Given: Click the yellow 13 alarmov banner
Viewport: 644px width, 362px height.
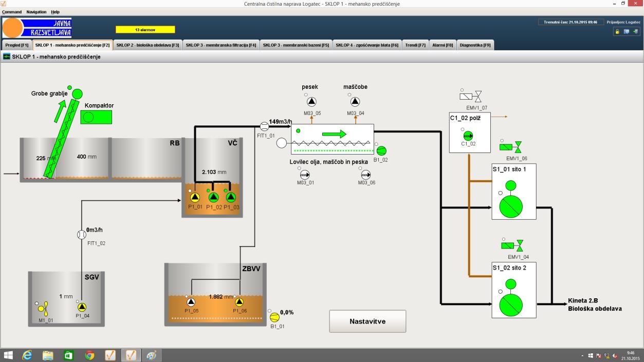Looking at the screenshot, I should 145,30.
